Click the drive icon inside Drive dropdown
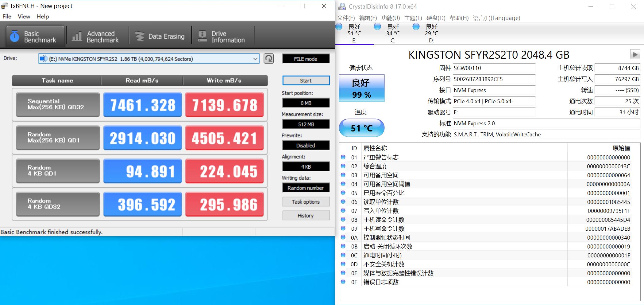Image resolution: width=644 pixels, height=305 pixels. [x=44, y=59]
